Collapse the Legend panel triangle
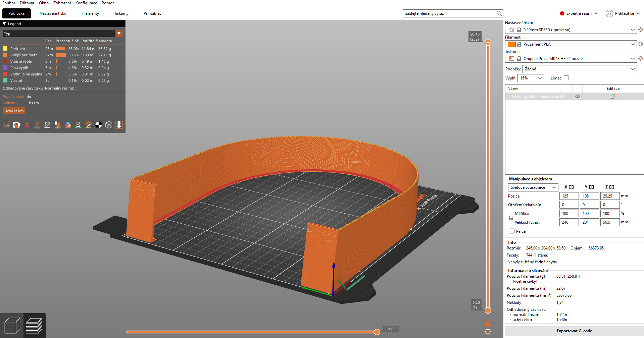 (x=4, y=24)
